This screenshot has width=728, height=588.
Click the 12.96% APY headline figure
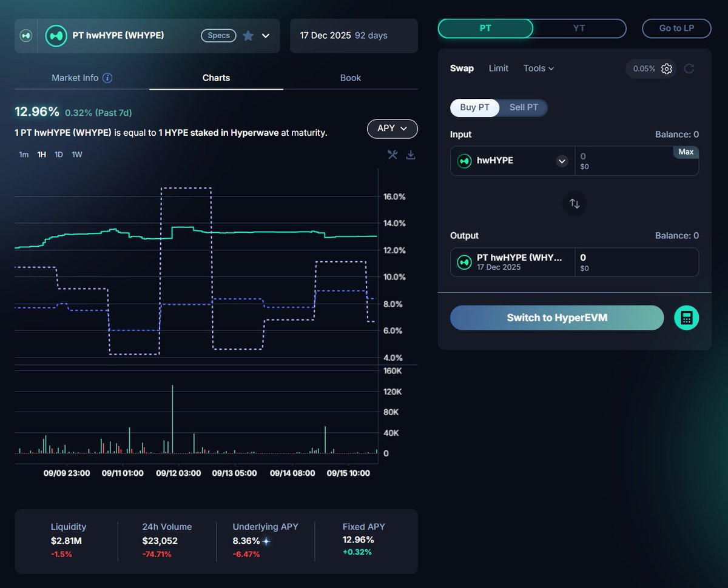point(37,112)
